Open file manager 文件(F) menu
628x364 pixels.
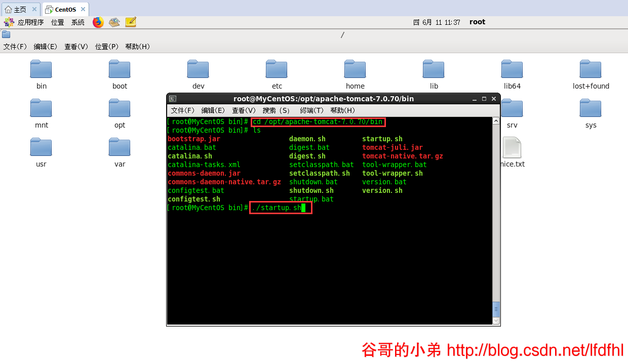(x=15, y=47)
